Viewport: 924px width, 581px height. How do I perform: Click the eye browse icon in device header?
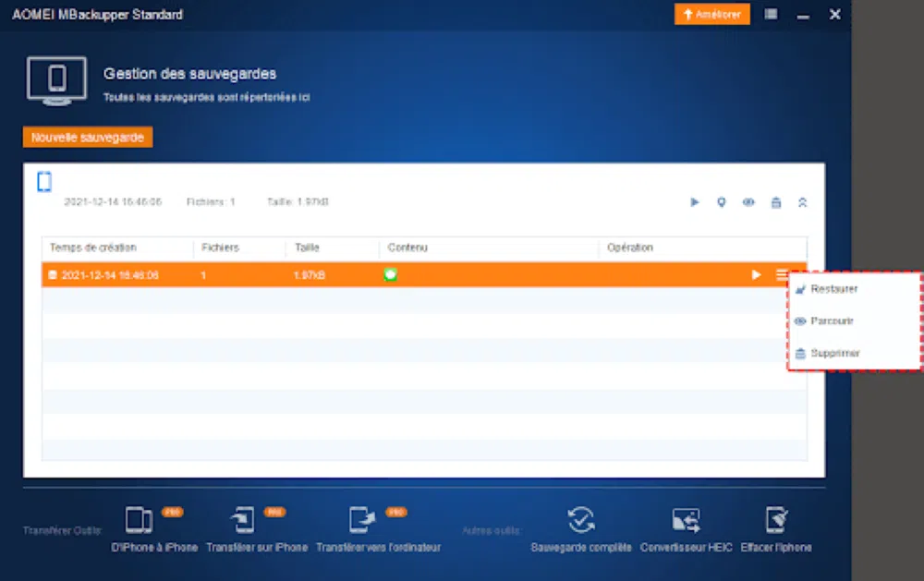(748, 202)
